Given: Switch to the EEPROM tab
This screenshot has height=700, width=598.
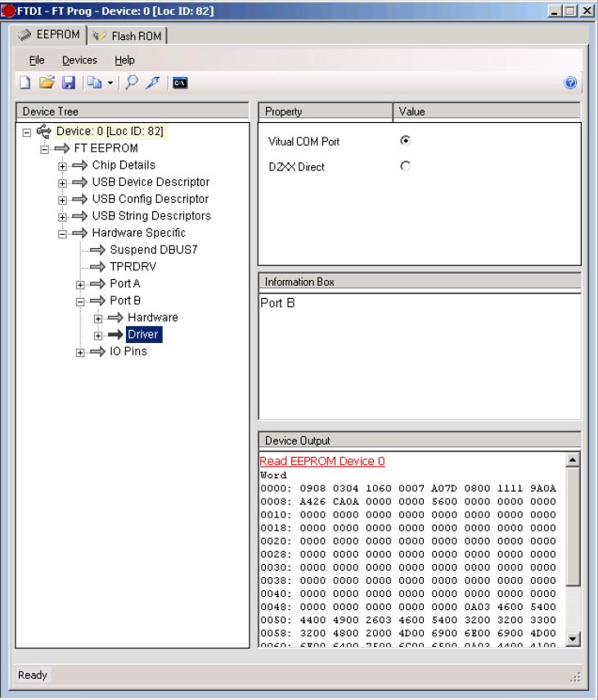Looking at the screenshot, I should click(49, 35).
